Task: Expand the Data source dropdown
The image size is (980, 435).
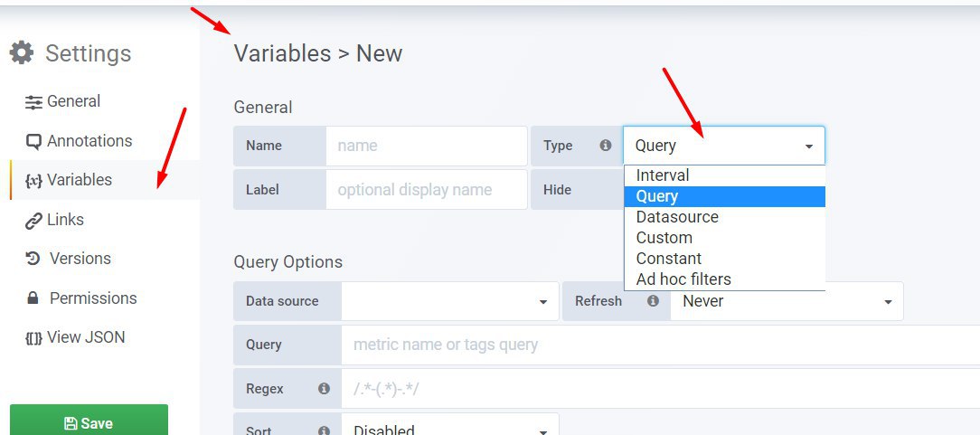Action: (450, 301)
